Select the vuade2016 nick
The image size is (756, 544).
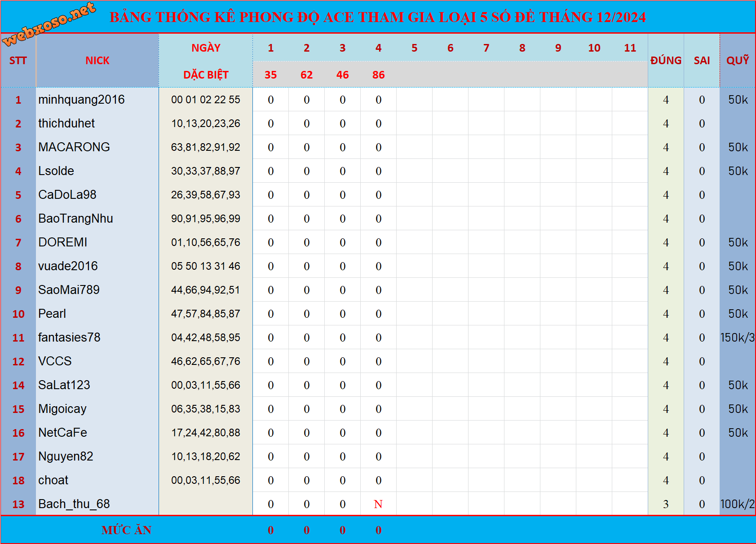(68, 266)
